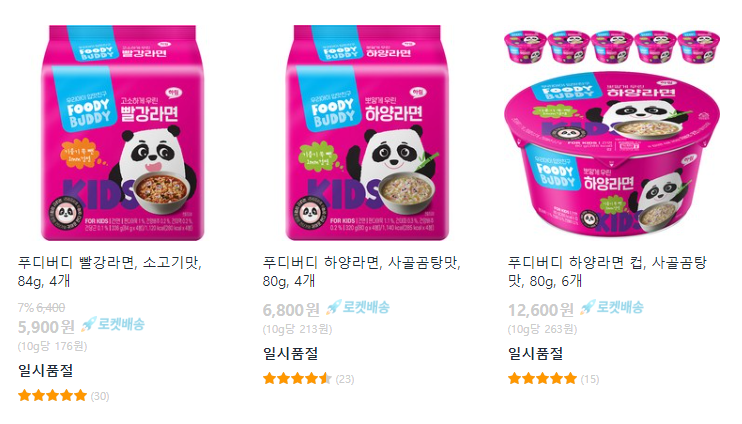The width and height of the screenshot is (742, 424).
Task: Click the 5,900원 discounted price
Action: [x=46, y=327]
